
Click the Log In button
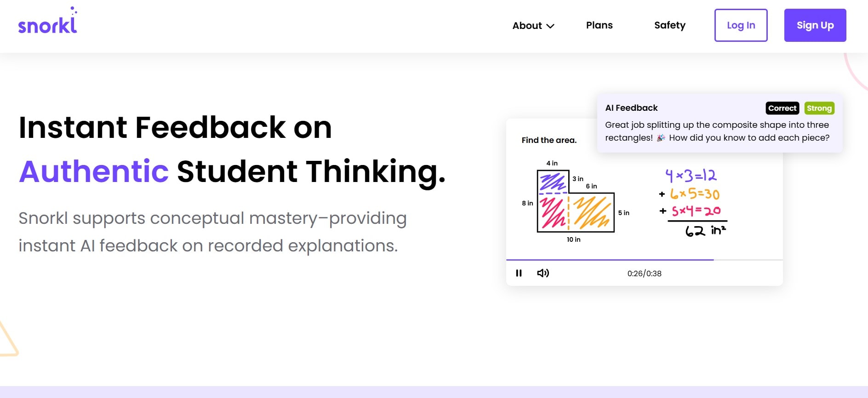[x=741, y=25]
